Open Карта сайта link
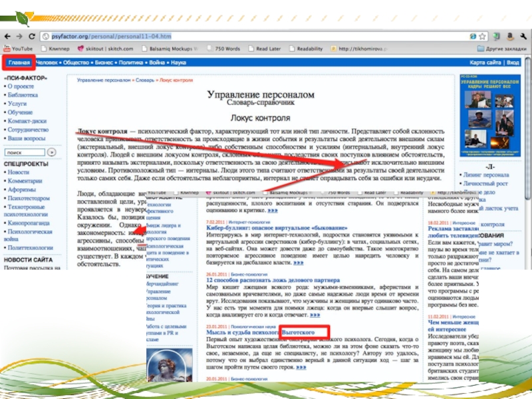Viewport: 532px width, 399px height. point(485,63)
